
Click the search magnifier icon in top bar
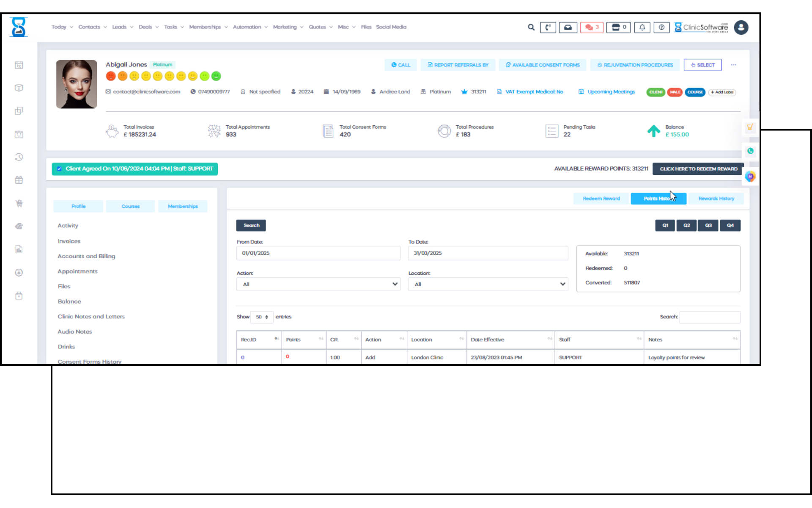pyautogui.click(x=531, y=28)
